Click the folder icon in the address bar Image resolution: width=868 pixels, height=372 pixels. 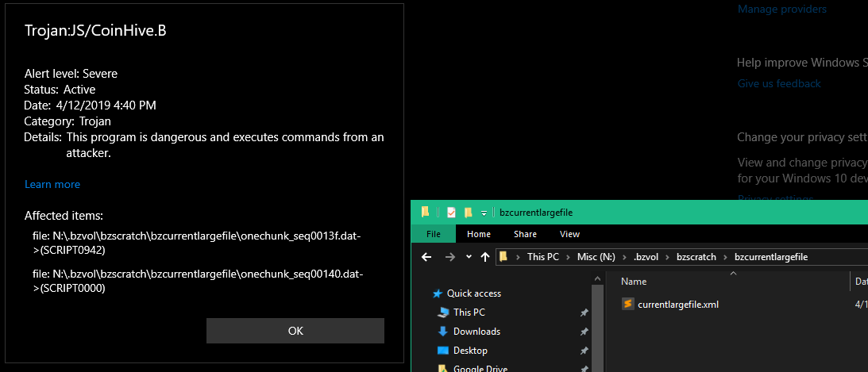pos(503,256)
